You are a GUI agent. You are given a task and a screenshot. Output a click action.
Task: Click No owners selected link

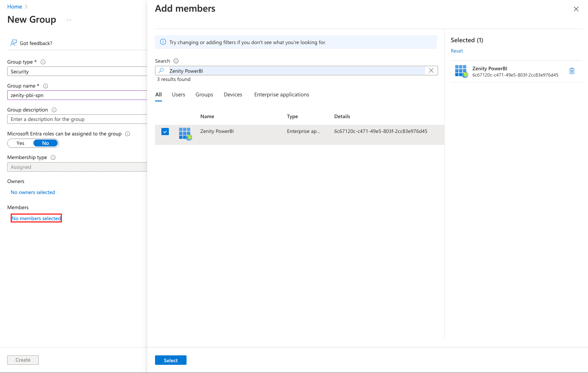[33, 192]
